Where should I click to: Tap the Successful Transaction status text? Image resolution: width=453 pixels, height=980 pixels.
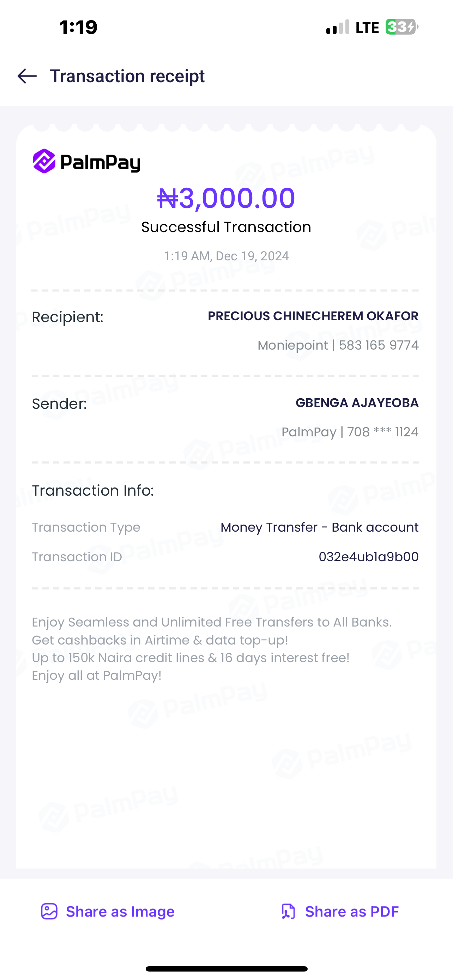coord(226,227)
